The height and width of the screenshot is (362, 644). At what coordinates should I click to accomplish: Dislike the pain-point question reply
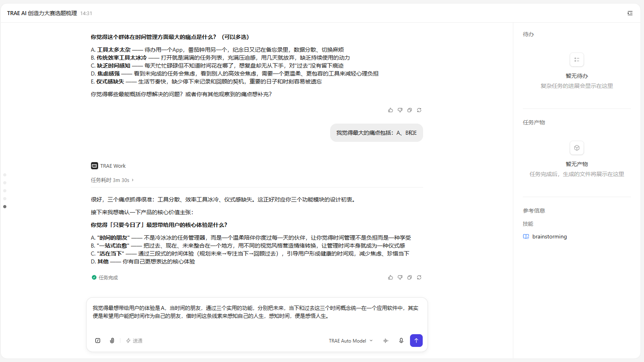[400, 110]
